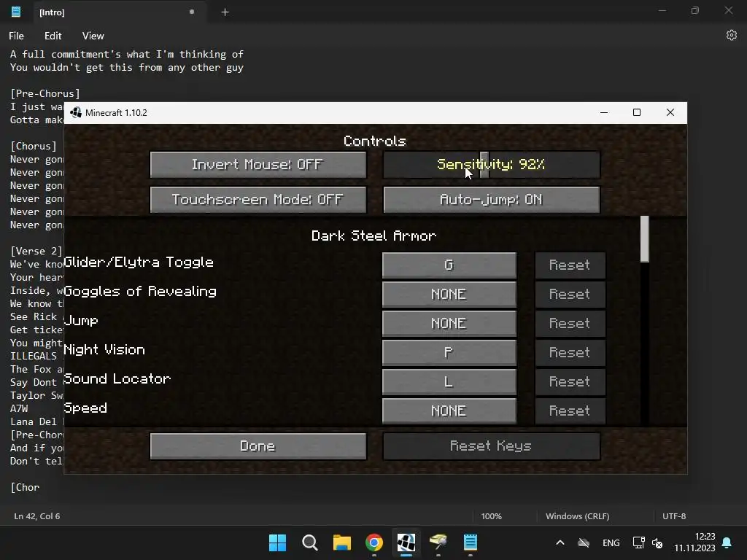Image resolution: width=747 pixels, height=560 pixels.
Task: Show hidden system tray icons
Action: click(560, 542)
